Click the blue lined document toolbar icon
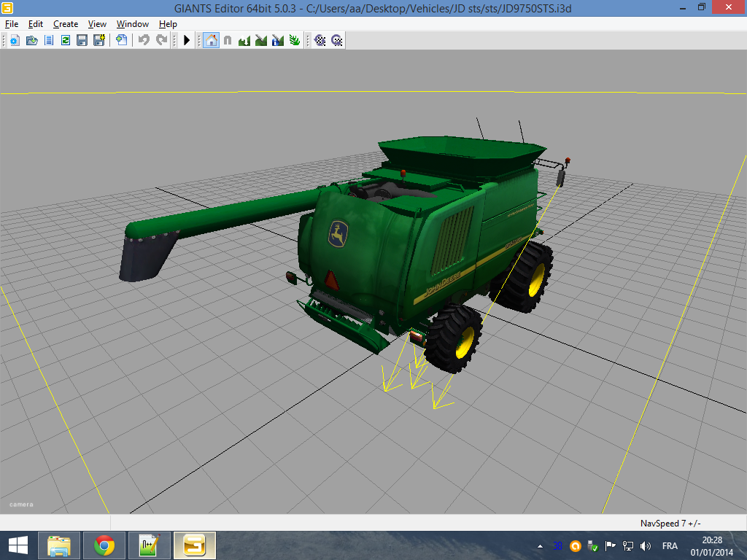Screen dimensions: 747x560 [49, 41]
